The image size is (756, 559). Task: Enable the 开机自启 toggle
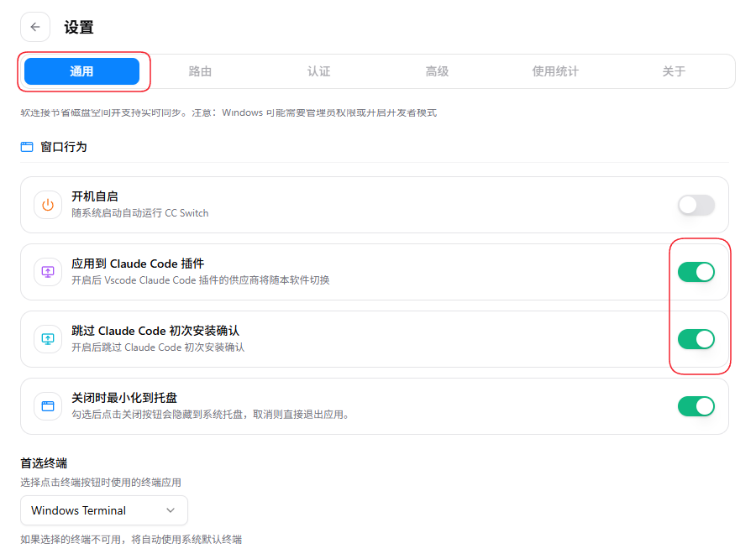696,205
